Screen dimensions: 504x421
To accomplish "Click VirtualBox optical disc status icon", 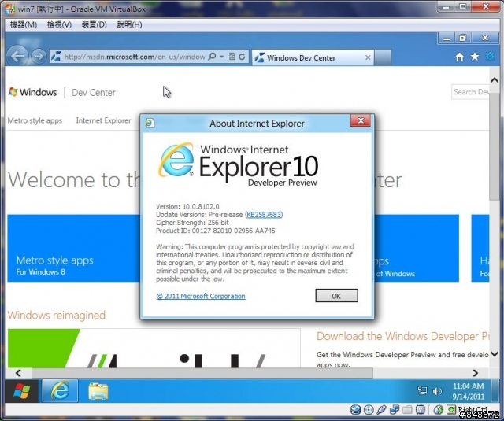I will 369,409.
